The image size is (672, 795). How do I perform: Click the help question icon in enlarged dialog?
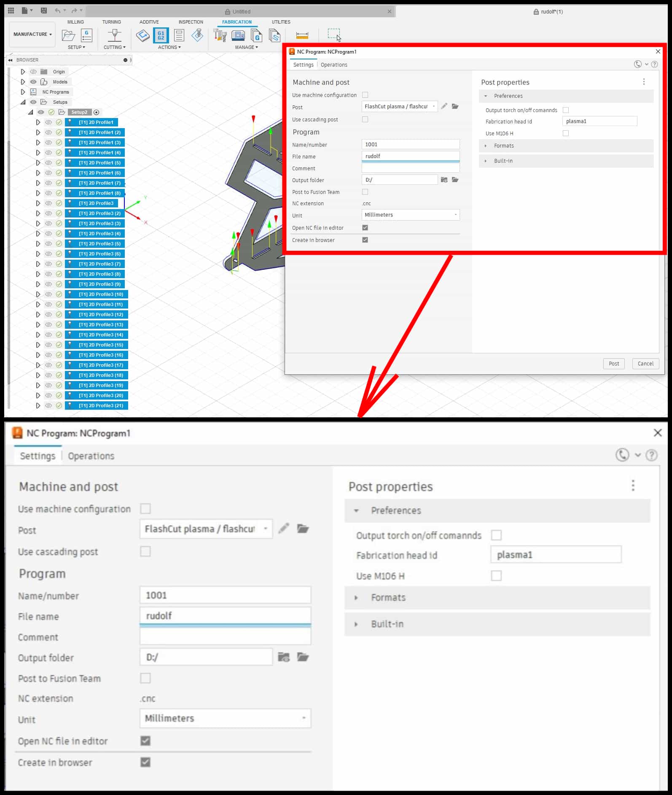pyautogui.click(x=652, y=455)
